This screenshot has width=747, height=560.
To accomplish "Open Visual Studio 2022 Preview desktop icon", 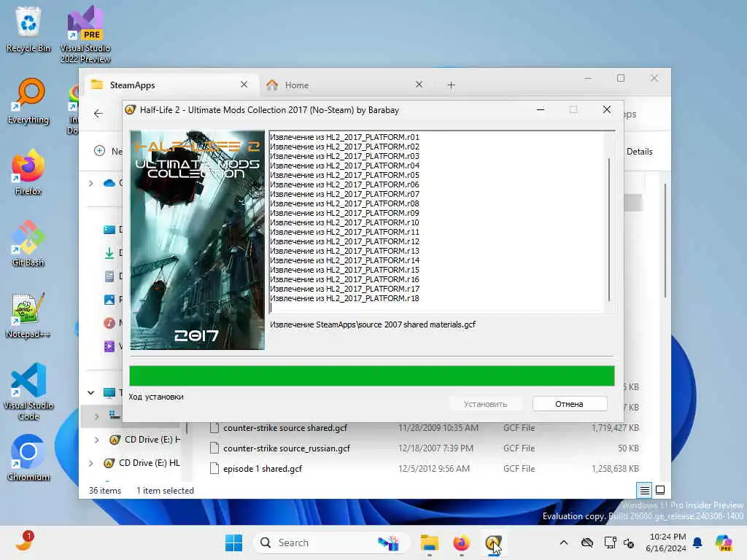I will pyautogui.click(x=85, y=34).
